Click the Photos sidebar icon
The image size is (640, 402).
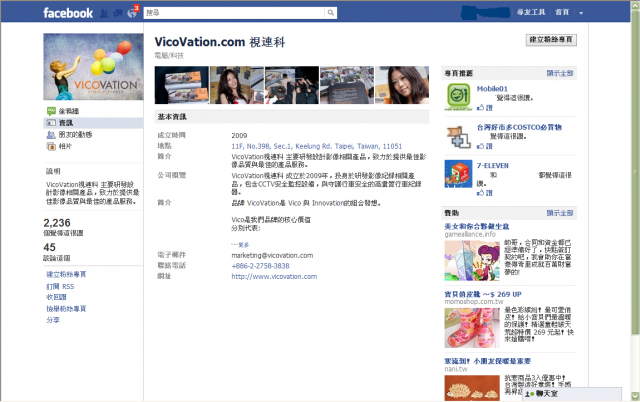click(51, 146)
